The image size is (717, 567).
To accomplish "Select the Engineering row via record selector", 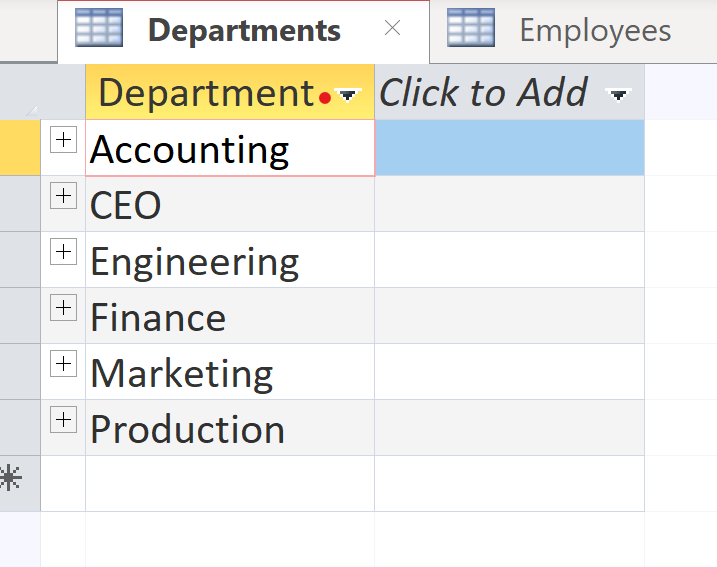I will pyautogui.click(x=20, y=260).
